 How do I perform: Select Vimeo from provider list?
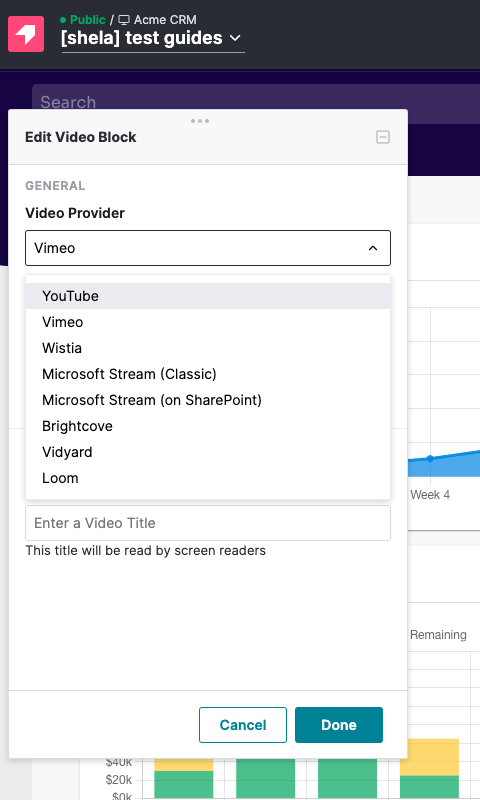208,322
